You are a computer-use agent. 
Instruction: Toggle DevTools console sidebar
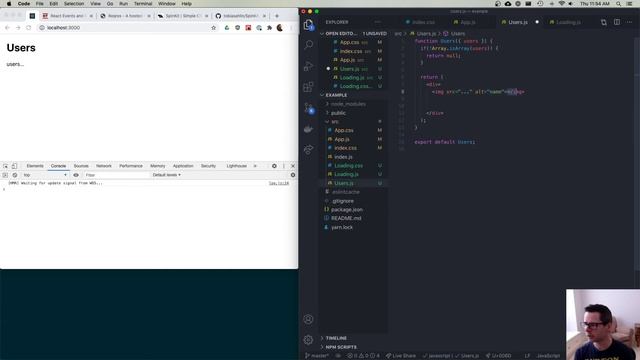coord(5,175)
